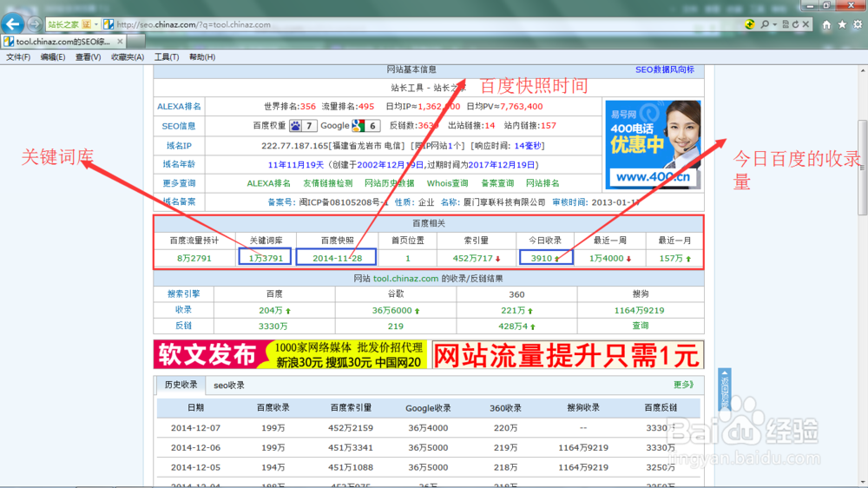Click the 14毫秒 response time value
The image size is (868, 488).
528,146
